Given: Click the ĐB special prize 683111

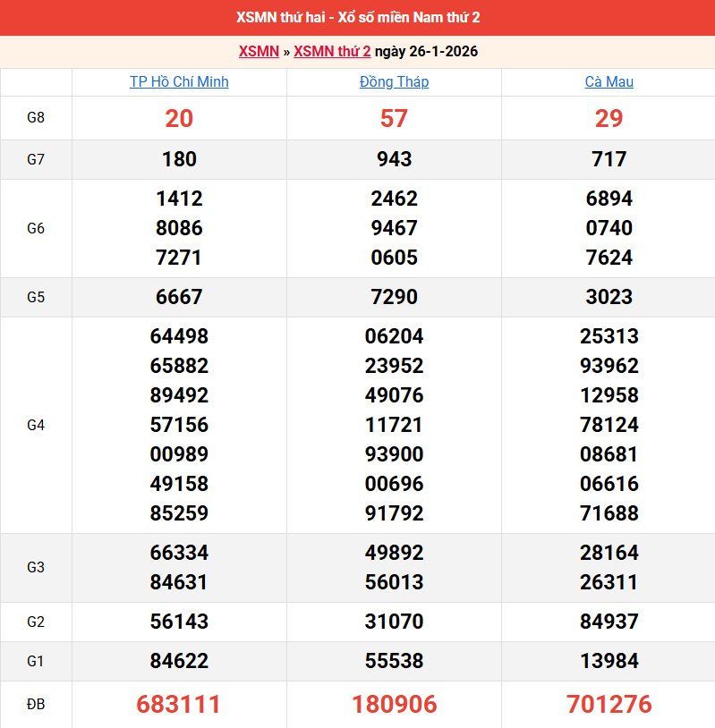Looking at the screenshot, I should tap(179, 705).
